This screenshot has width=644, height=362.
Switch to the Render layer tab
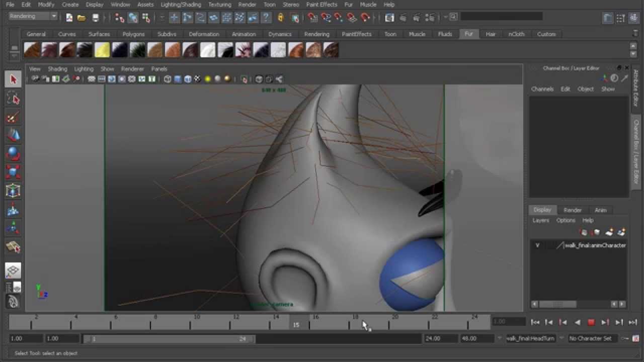click(x=573, y=210)
